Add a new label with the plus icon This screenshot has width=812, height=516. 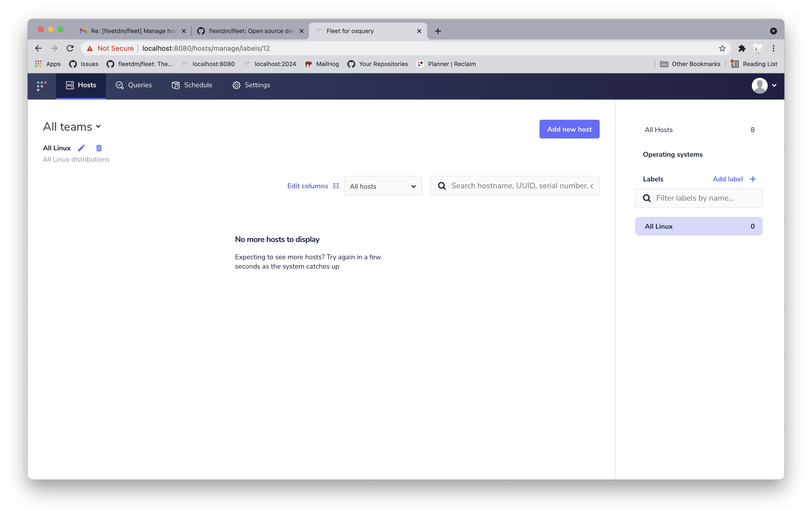coord(753,179)
